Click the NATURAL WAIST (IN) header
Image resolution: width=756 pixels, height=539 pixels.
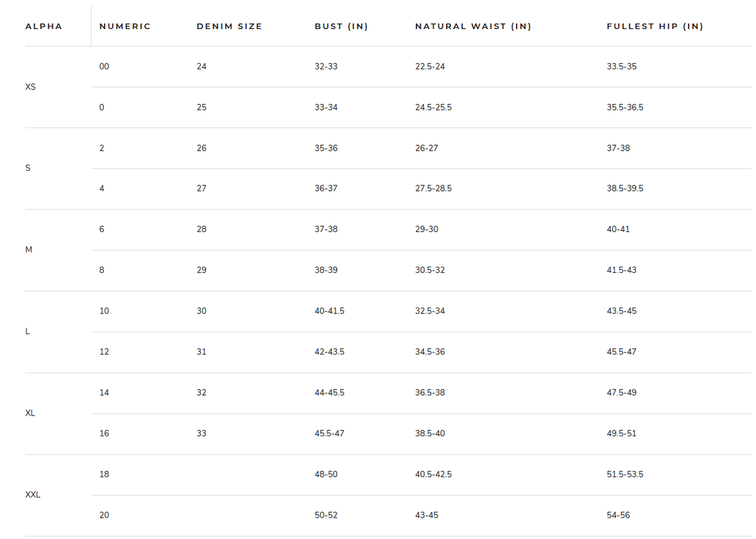[x=473, y=26]
